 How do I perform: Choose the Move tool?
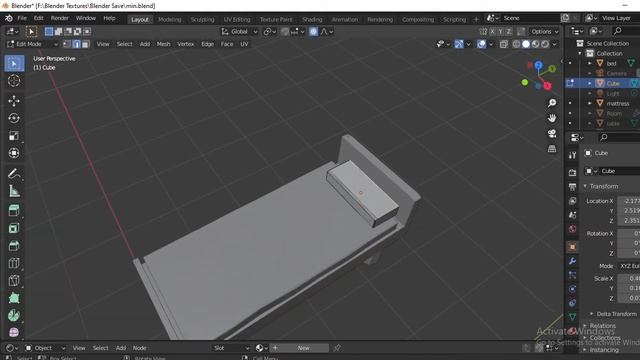14,101
